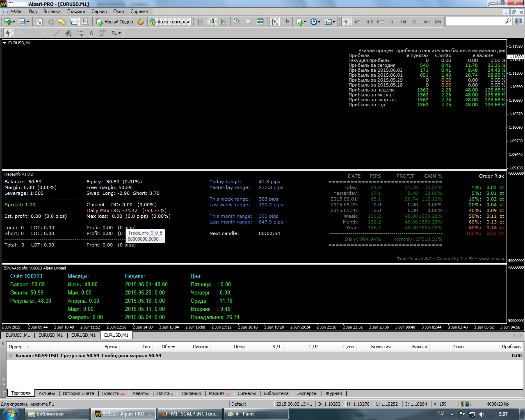This screenshot has width=525, height=420.
Task: Close the terminal panel
Action: click(x=3, y=344)
